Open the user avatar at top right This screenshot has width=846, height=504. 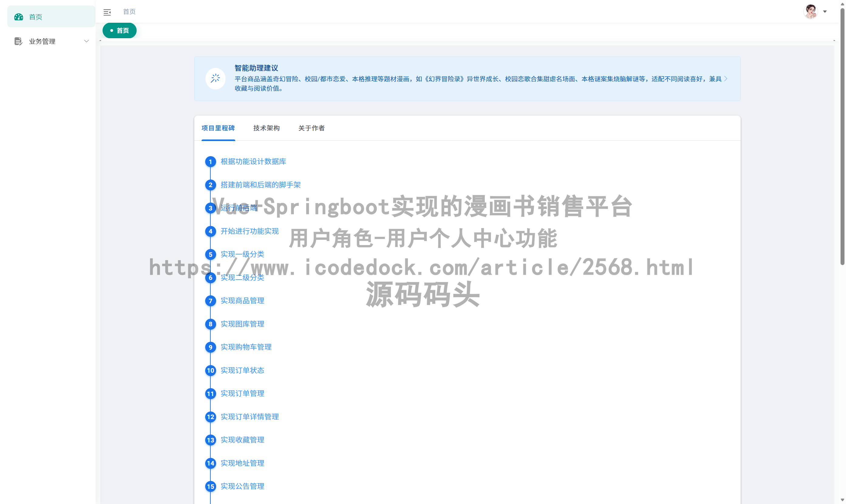[811, 11]
